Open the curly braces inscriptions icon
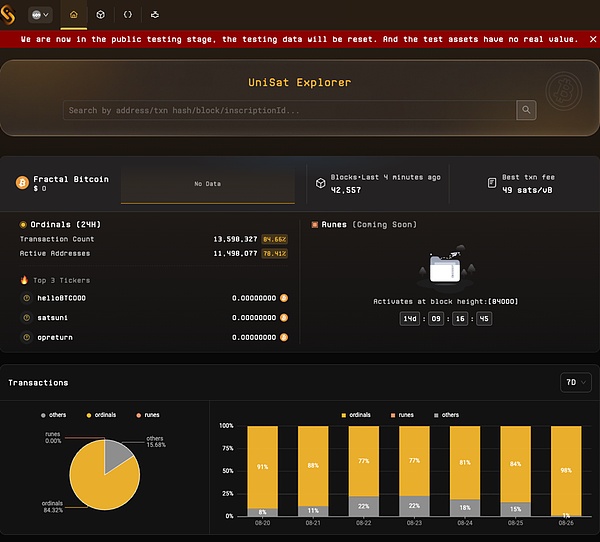Image resolution: width=600 pixels, height=542 pixels. pos(128,15)
